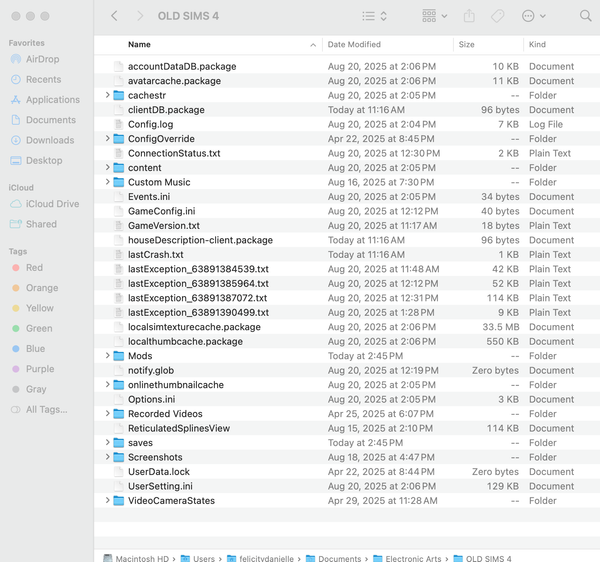Select the clientDB.package file name

click(166, 110)
